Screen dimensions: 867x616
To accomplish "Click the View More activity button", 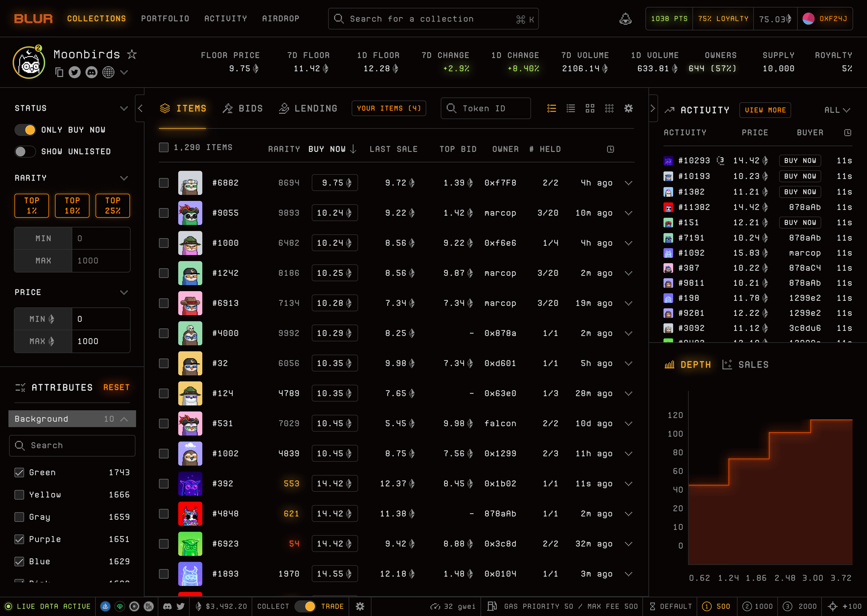I will tap(765, 110).
